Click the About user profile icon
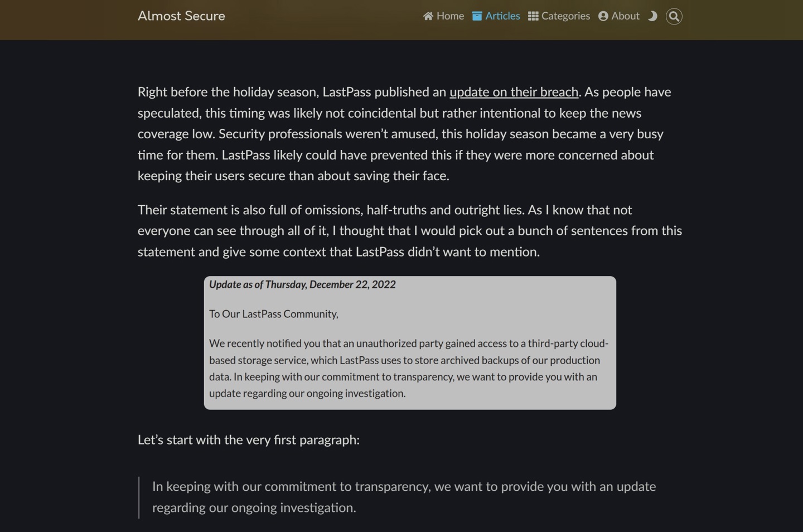Viewport: 803px width, 532px height. (603, 16)
